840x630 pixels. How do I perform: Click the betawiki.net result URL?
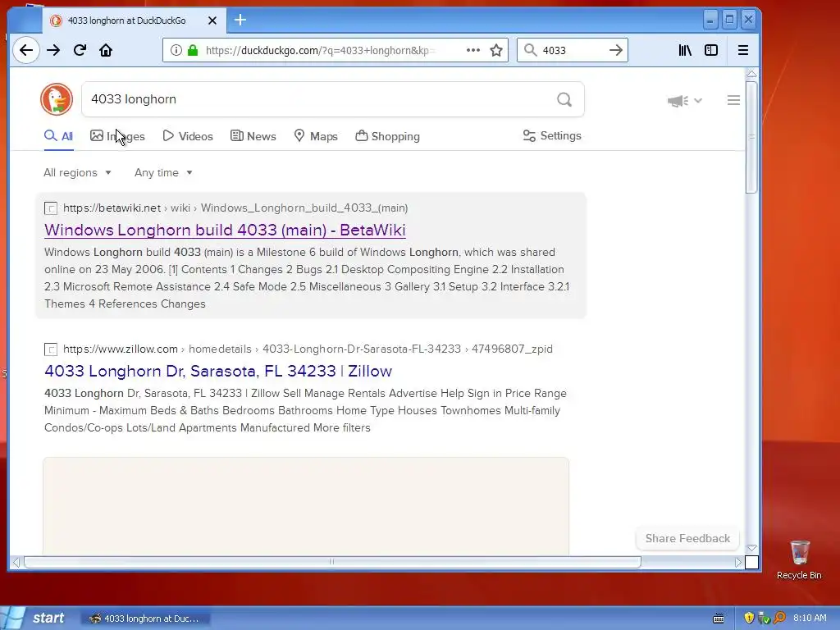click(235, 208)
